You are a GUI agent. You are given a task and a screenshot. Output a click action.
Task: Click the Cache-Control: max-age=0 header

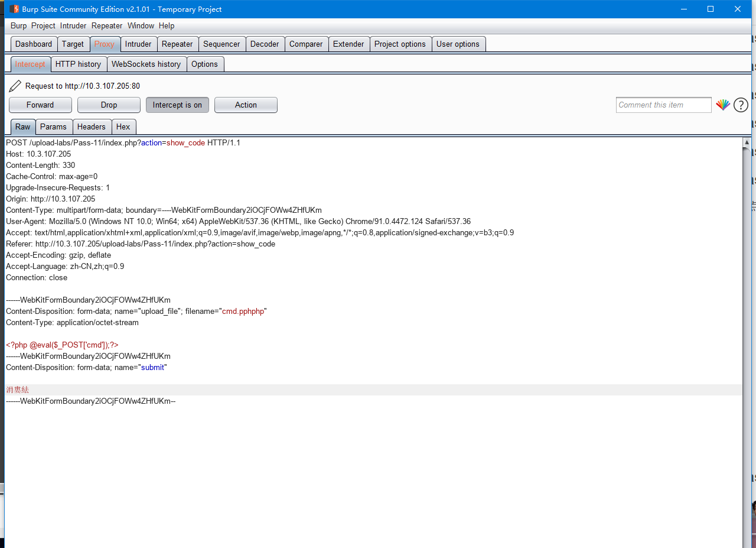(52, 177)
